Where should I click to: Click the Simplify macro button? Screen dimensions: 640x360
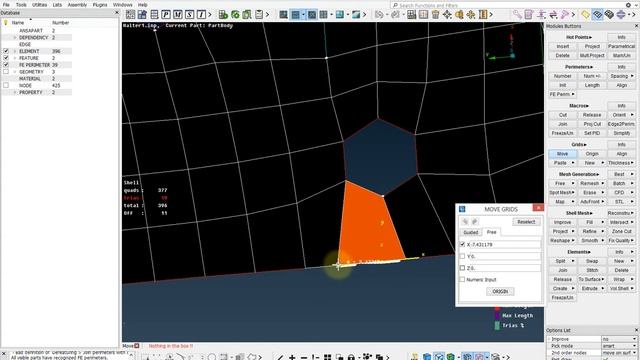[621, 133]
